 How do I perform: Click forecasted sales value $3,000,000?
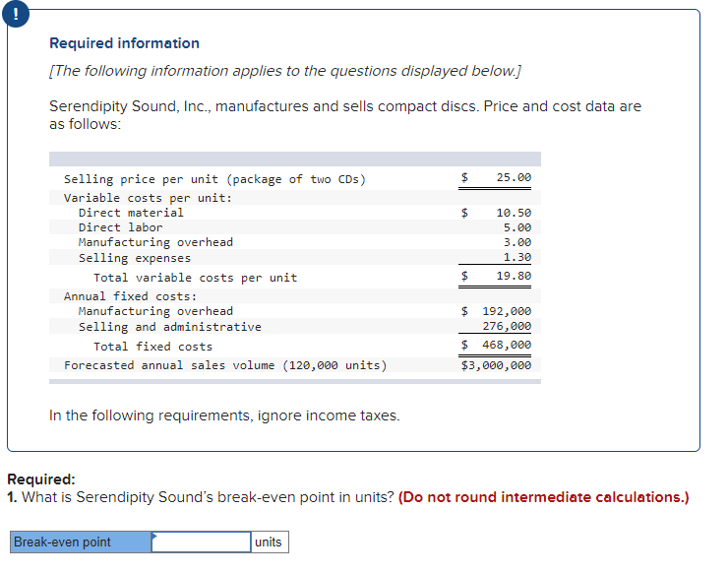pyautogui.click(x=496, y=365)
